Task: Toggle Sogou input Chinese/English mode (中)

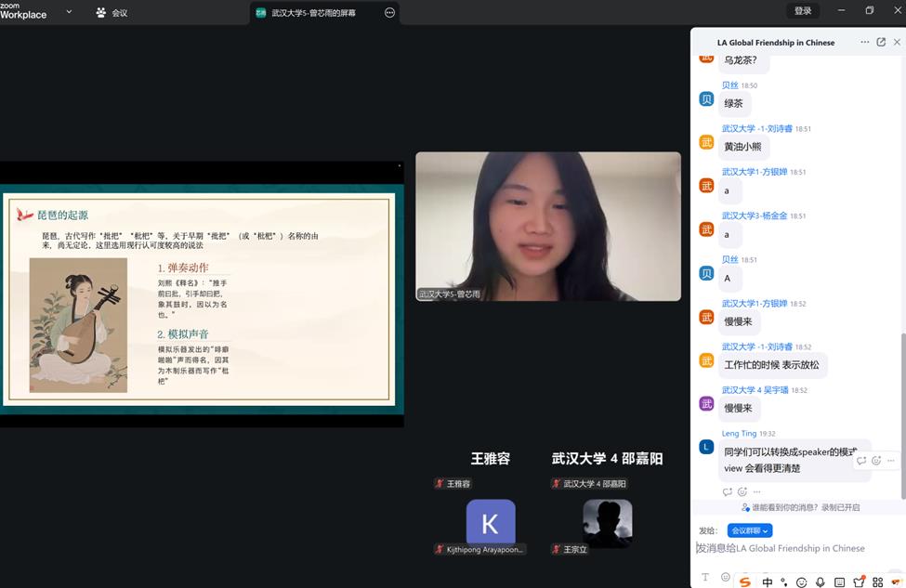Action: 768,581
